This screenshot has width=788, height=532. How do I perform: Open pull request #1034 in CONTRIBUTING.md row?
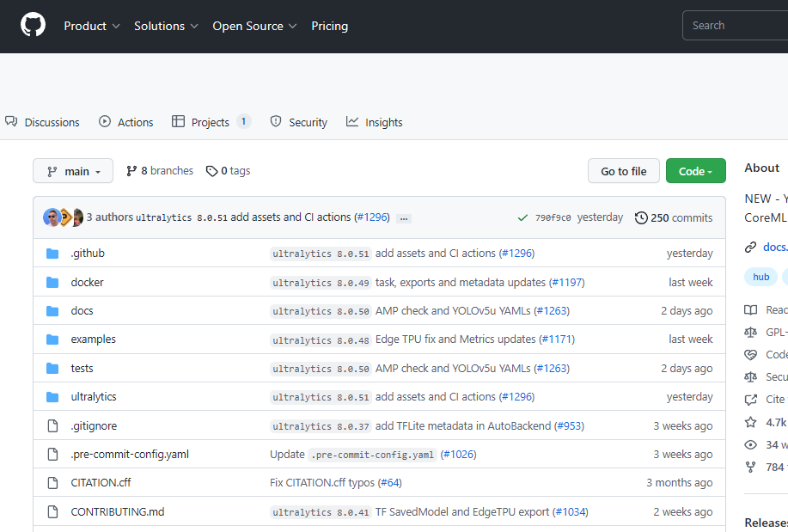pos(571,511)
